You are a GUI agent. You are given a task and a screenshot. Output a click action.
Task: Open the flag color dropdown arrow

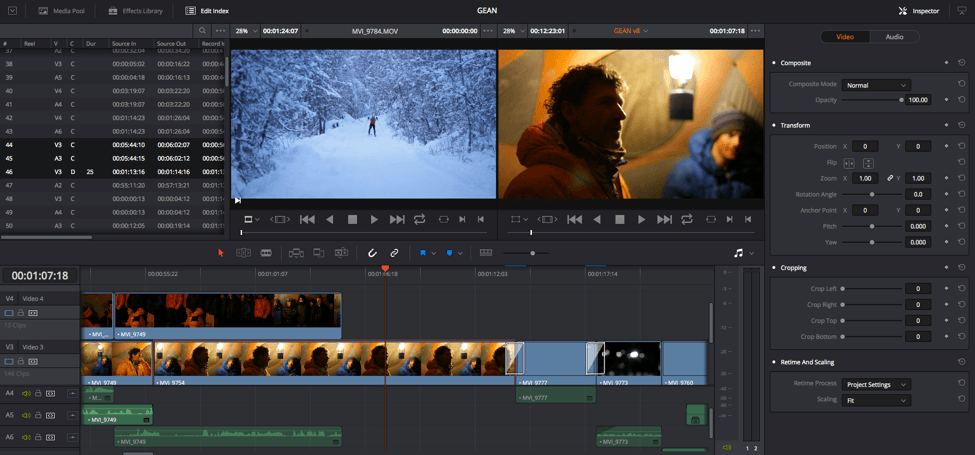(x=433, y=254)
